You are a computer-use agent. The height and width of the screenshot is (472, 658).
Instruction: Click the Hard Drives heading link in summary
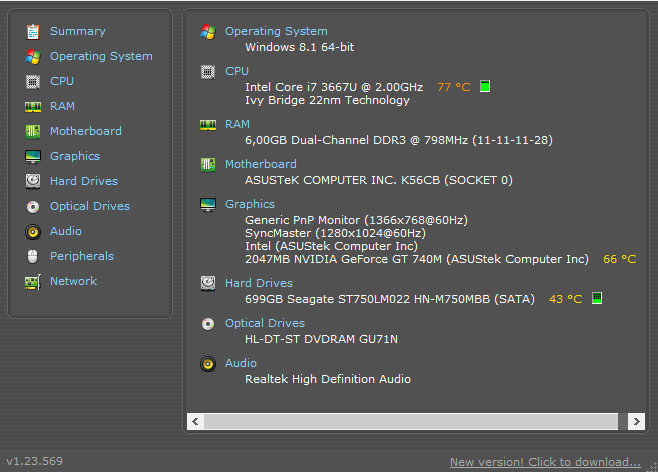tap(258, 283)
